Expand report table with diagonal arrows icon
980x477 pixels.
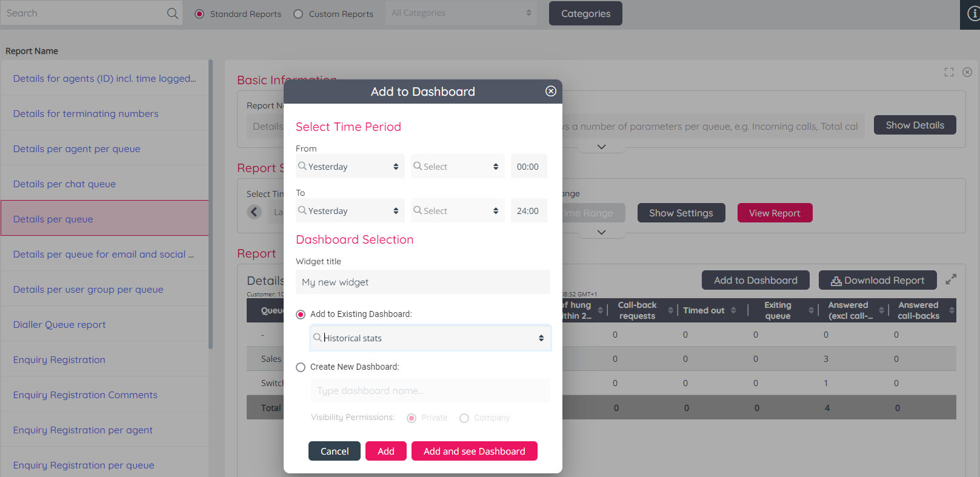[951, 279]
